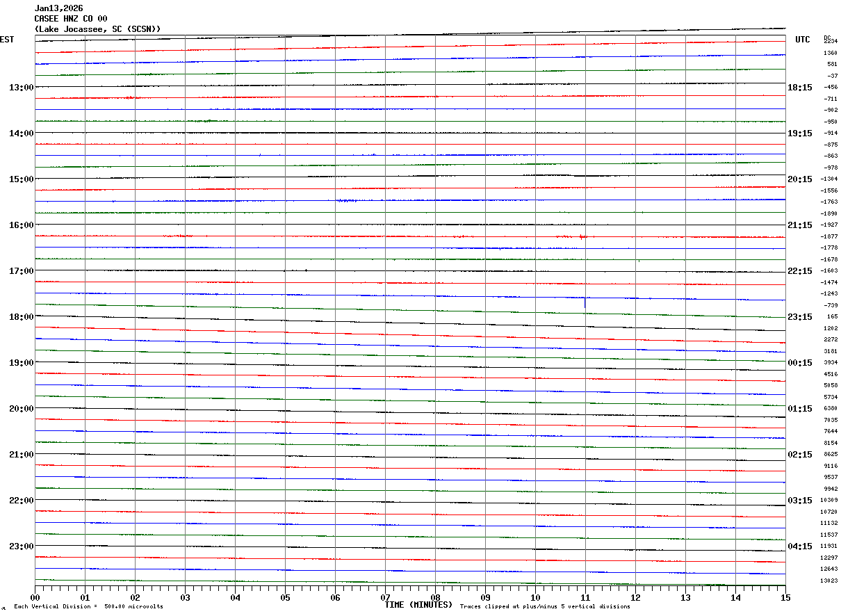
Task: Click the "02:15" UTC time label
Action: pyautogui.click(x=800, y=455)
